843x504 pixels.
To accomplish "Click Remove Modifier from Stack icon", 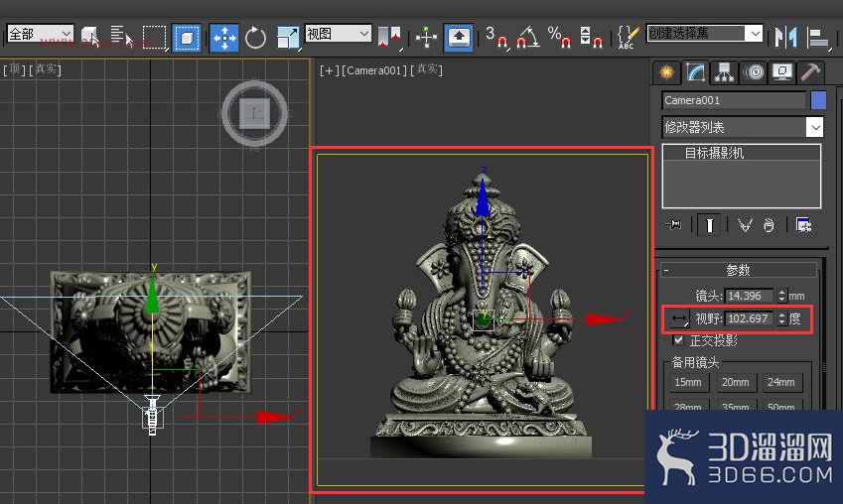I will click(x=769, y=225).
